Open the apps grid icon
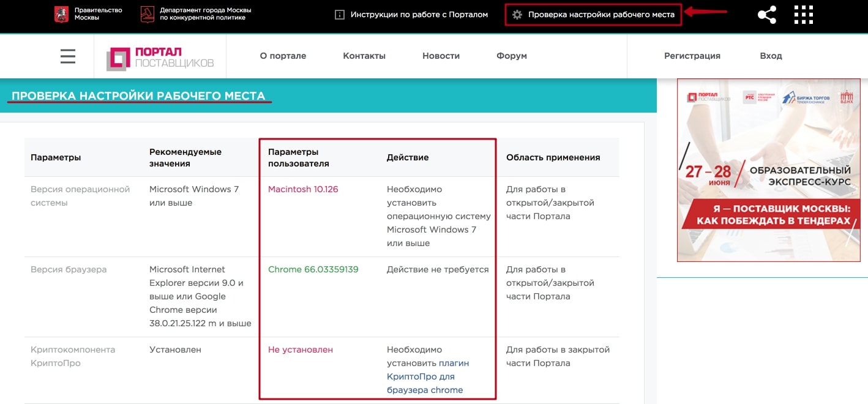The height and width of the screenshot is (404, 868). (803, 15)
